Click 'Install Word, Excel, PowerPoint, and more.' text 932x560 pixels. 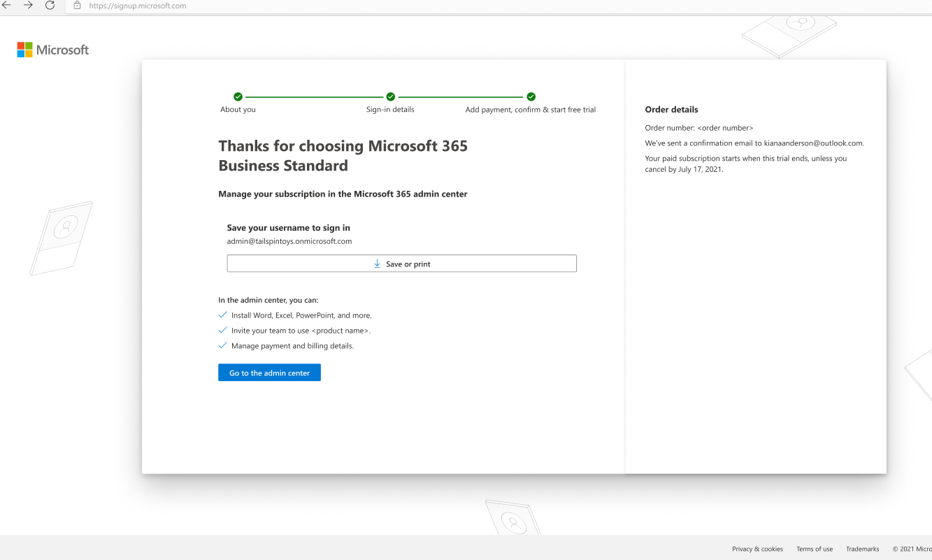[x=301, y=315]
